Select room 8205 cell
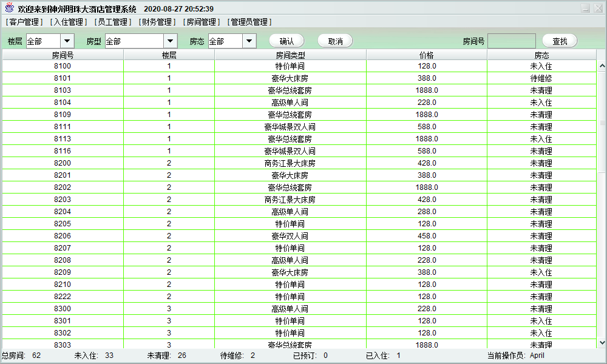 tap(63, 224)
